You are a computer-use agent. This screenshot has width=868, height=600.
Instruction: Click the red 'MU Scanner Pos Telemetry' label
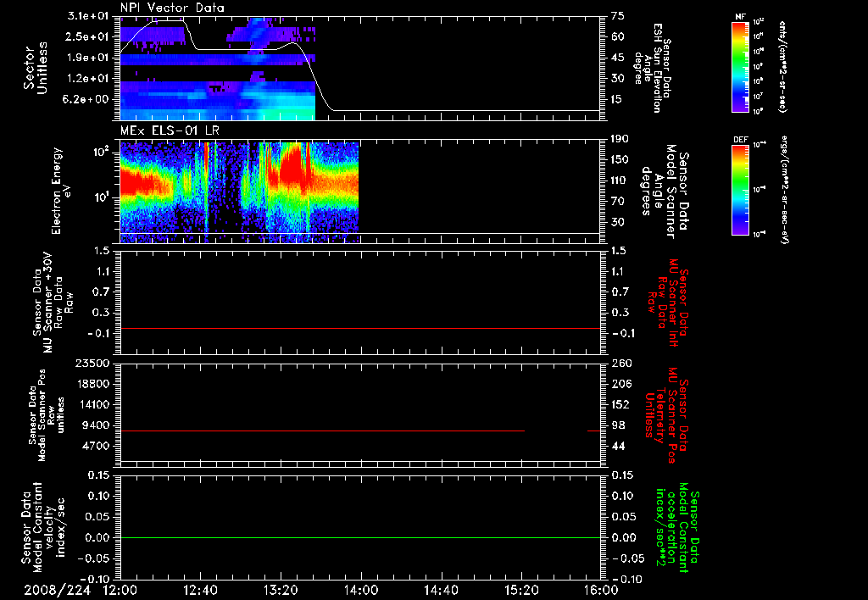tap(665, 415)
